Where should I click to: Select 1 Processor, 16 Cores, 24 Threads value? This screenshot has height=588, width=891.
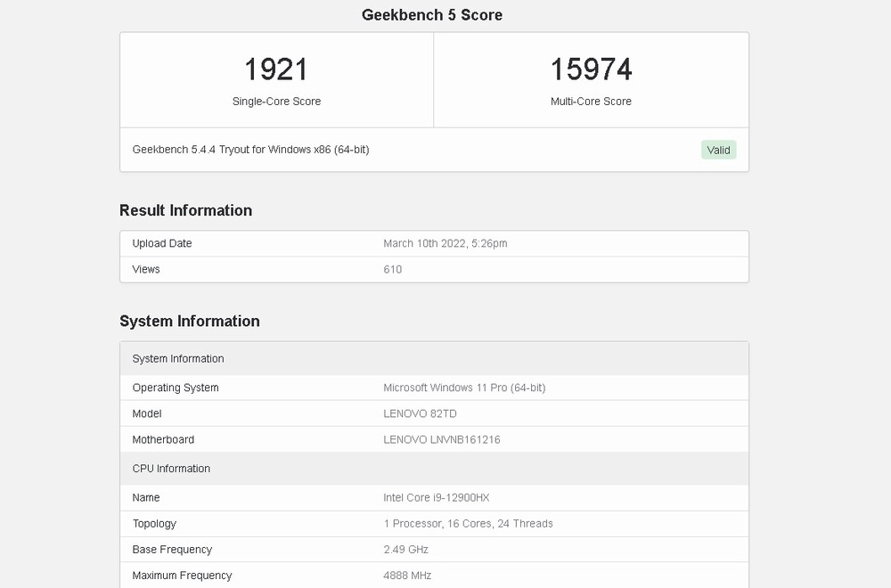pyautogui.click(x=469, y=523)
